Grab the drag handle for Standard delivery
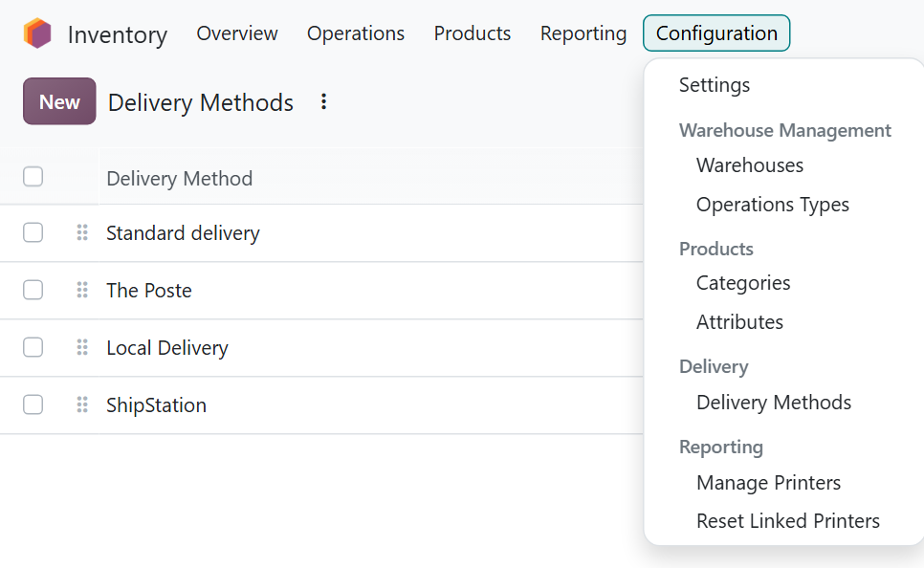Image resolution: width=924 pixels, height=568 pixels. pos(82,232)
